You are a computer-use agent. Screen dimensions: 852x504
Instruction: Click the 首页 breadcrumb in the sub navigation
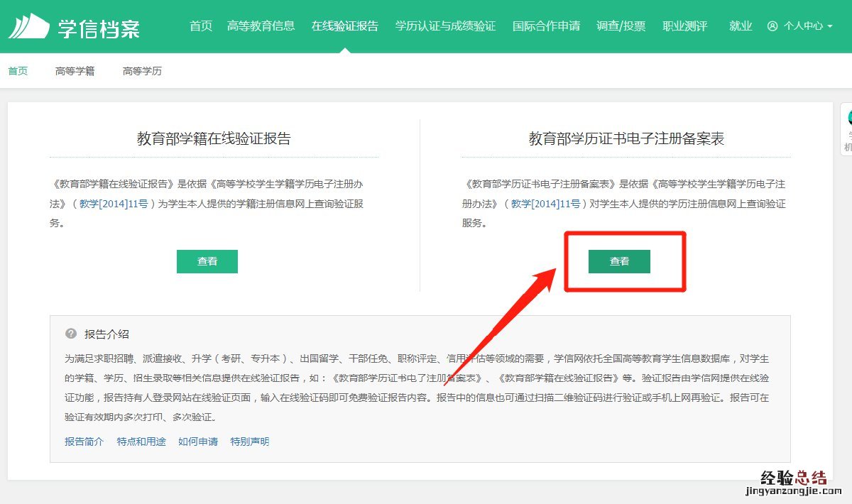tap(18, 71)
